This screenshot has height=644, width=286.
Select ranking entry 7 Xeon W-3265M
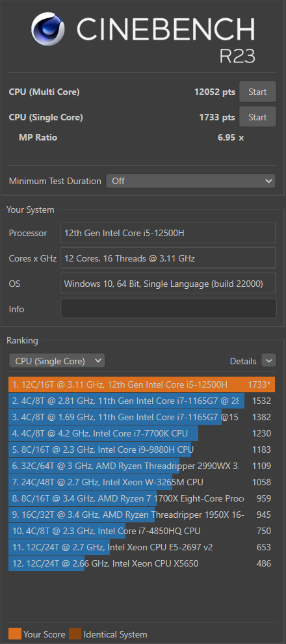tap(142, 482)
